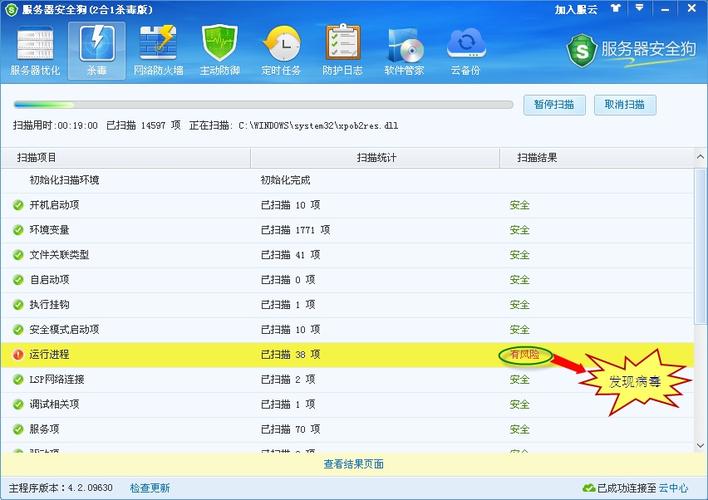The width and height of the screenshot is (708, 500).
Task: Click 已扫描 41 项 statistic
Action: coord(290,255)
